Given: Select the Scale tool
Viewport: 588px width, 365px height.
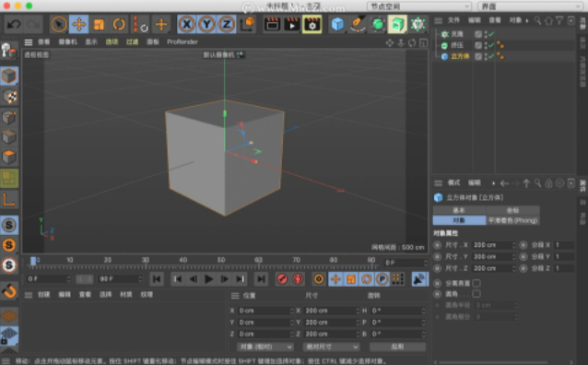Looking at the screenshot, I should (x=99, y=25).
